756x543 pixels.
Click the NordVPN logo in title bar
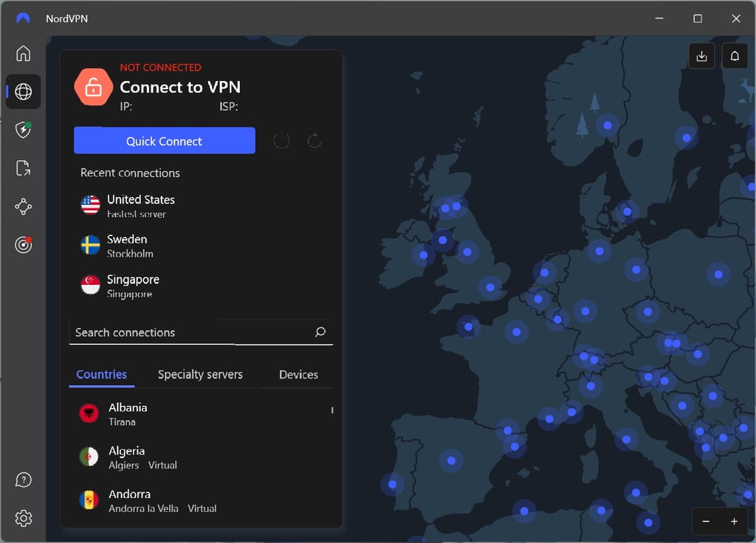click(23, 18)
